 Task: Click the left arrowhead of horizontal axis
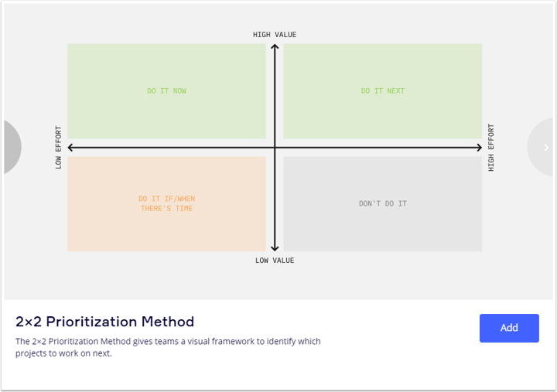pyautogui.click(x=70, y=148)
